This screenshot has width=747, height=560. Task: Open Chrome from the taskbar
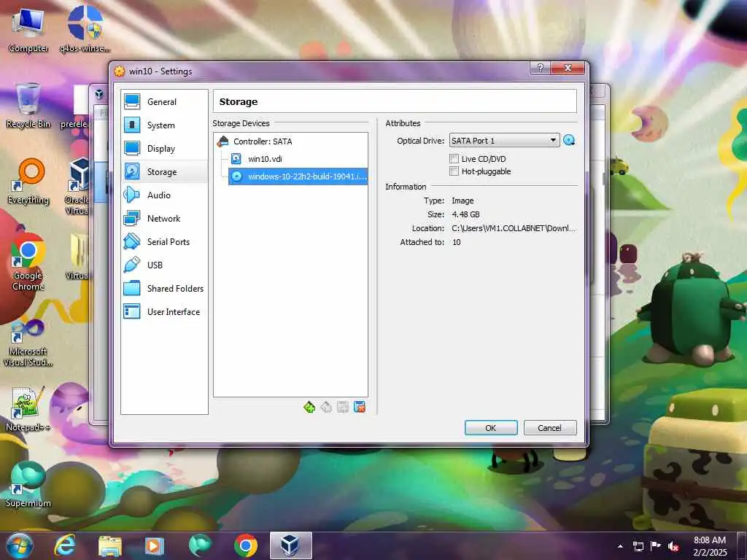[246, 545]
